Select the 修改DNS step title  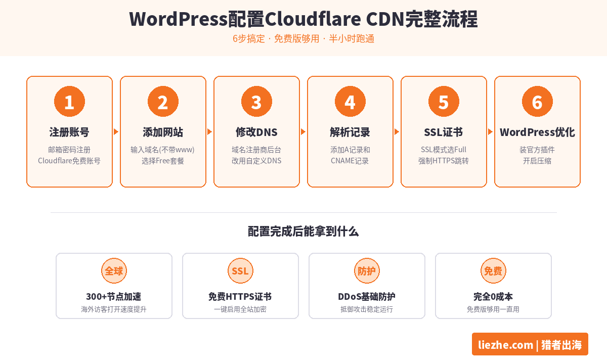pyautogui.click(x=256, y=132)
